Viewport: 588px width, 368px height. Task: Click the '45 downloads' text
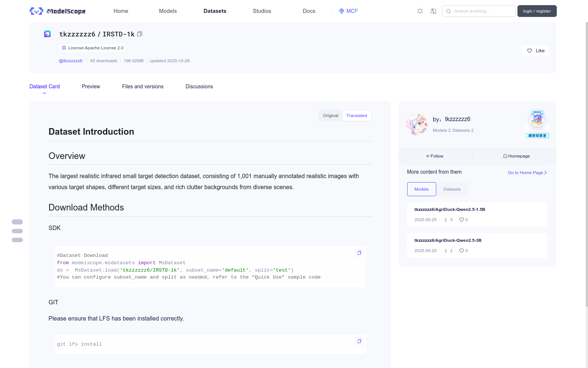104,61
